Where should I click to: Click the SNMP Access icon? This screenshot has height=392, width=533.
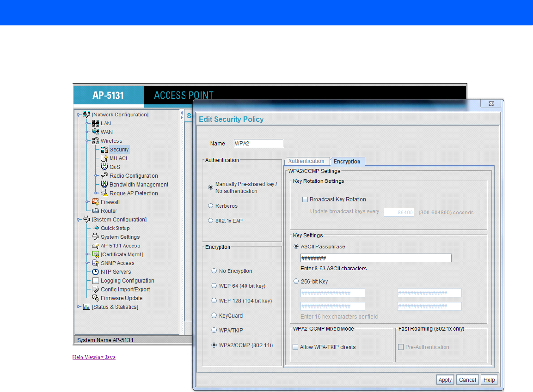[x=96, y=263]
